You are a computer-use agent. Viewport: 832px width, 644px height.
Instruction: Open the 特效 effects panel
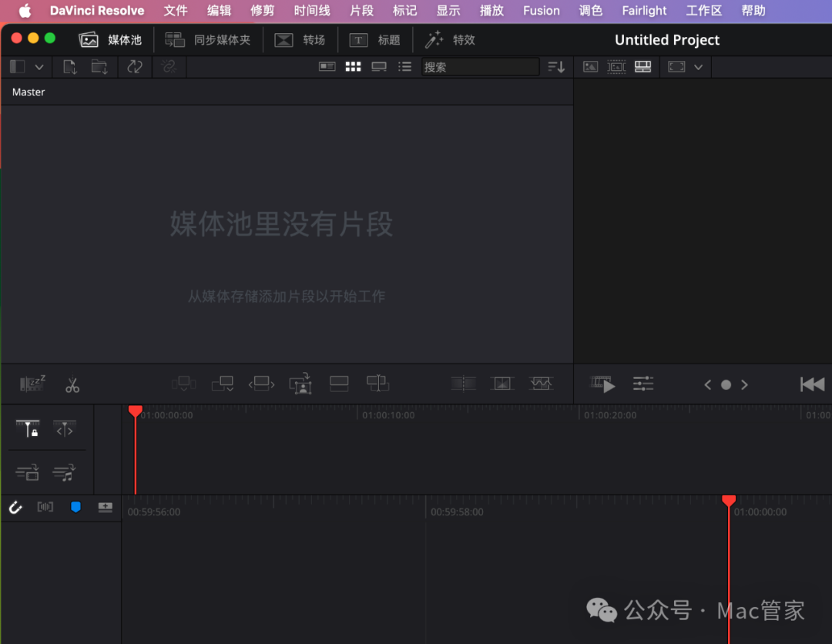click(x=450, y=40)
